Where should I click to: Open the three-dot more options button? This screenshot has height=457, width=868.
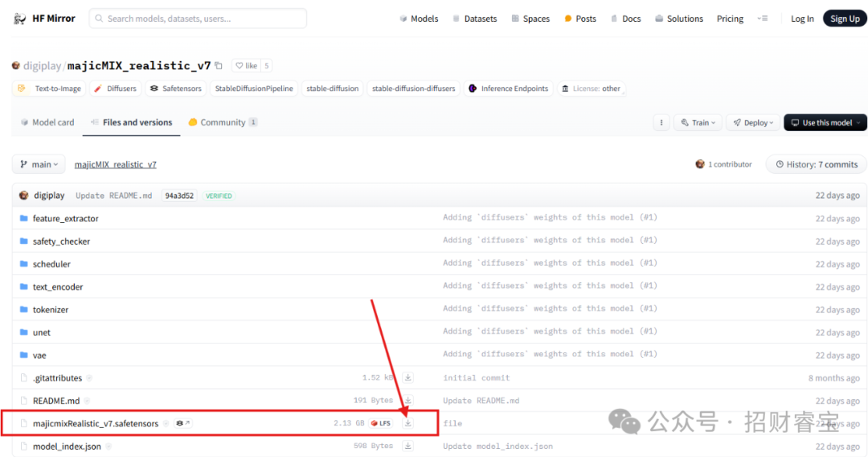click(661, 122)
